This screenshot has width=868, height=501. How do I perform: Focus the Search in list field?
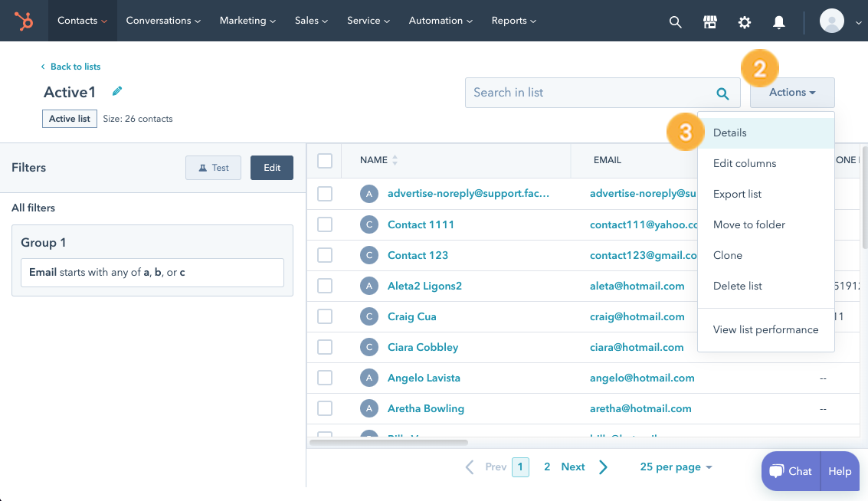[602, 93]
